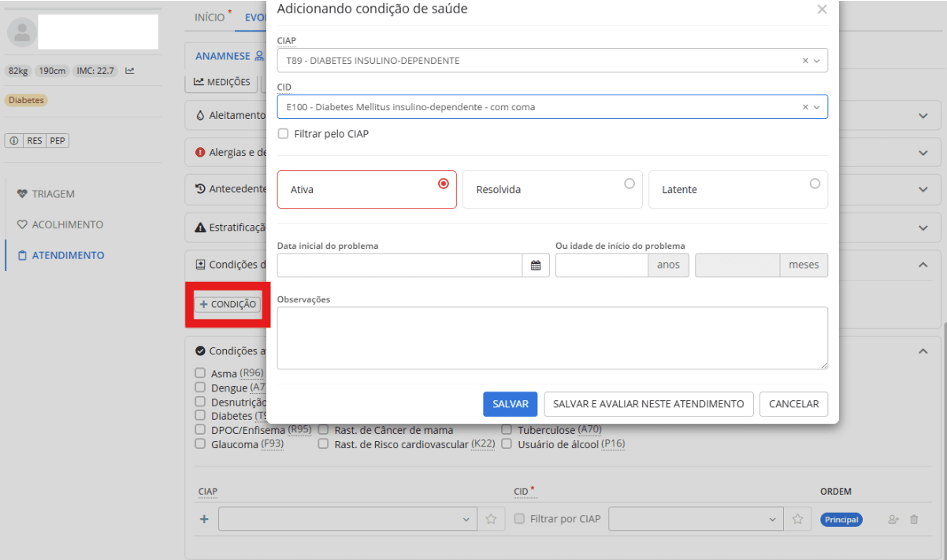Viewport: 947px width, 560px height.
Task: Clear the CIAP selection with the X icon
Action: click(x=805, y=61)
